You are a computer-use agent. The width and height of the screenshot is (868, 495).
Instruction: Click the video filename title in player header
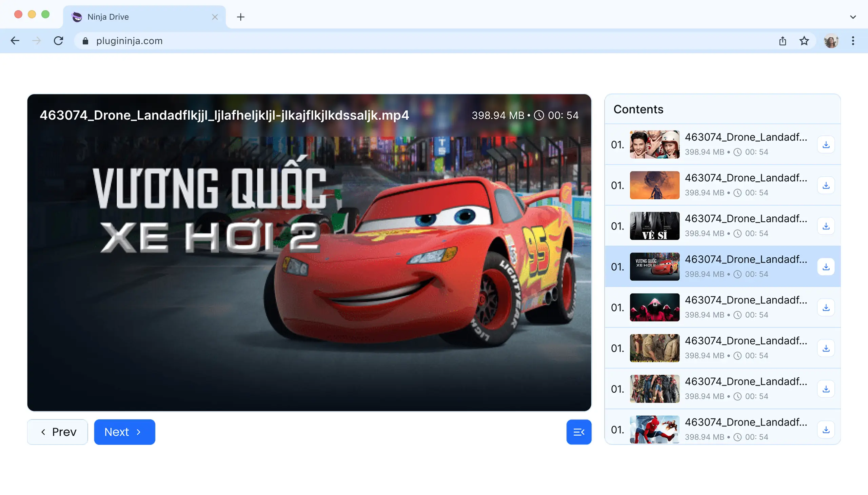coord(224,115)
